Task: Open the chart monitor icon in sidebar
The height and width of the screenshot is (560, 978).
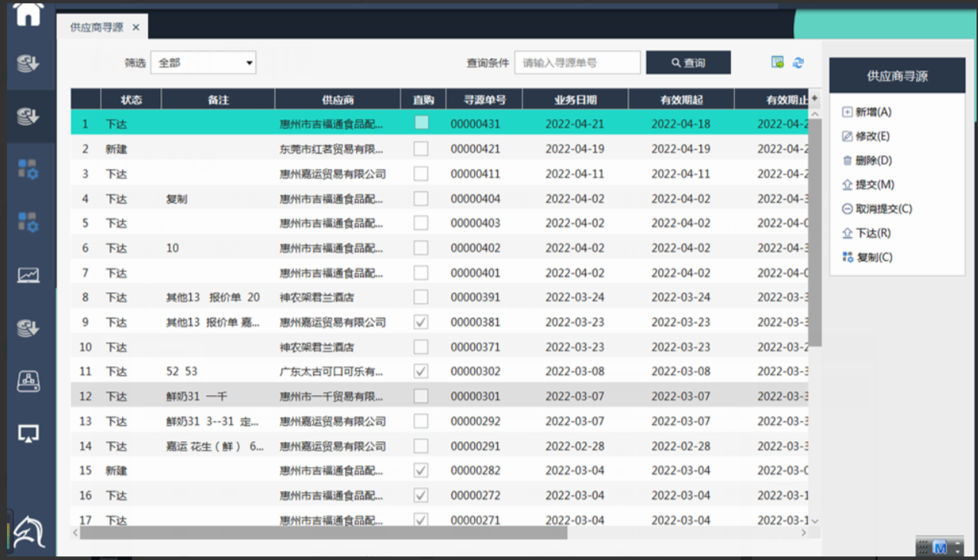Action: [x=28, y=275]
